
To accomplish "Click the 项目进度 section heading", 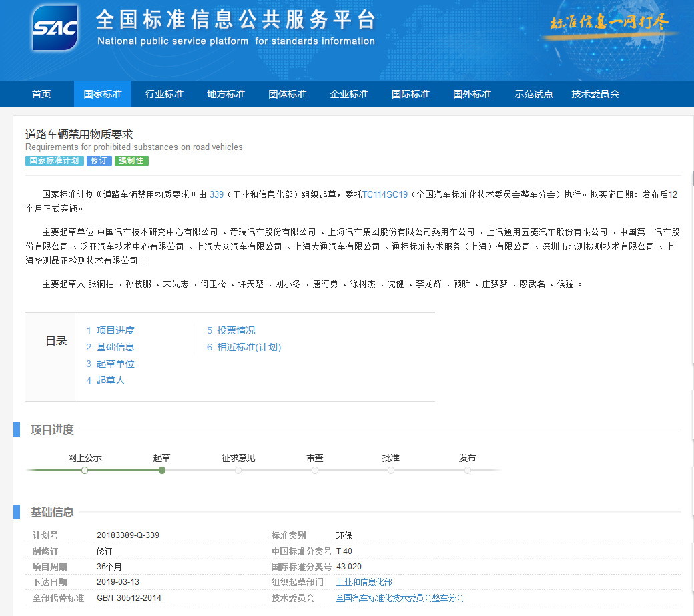I will click(52, 430).
